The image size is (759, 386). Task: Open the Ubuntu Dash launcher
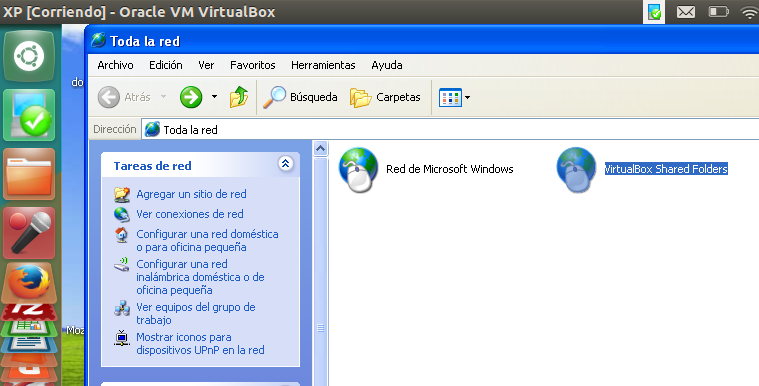pos(29,56)
